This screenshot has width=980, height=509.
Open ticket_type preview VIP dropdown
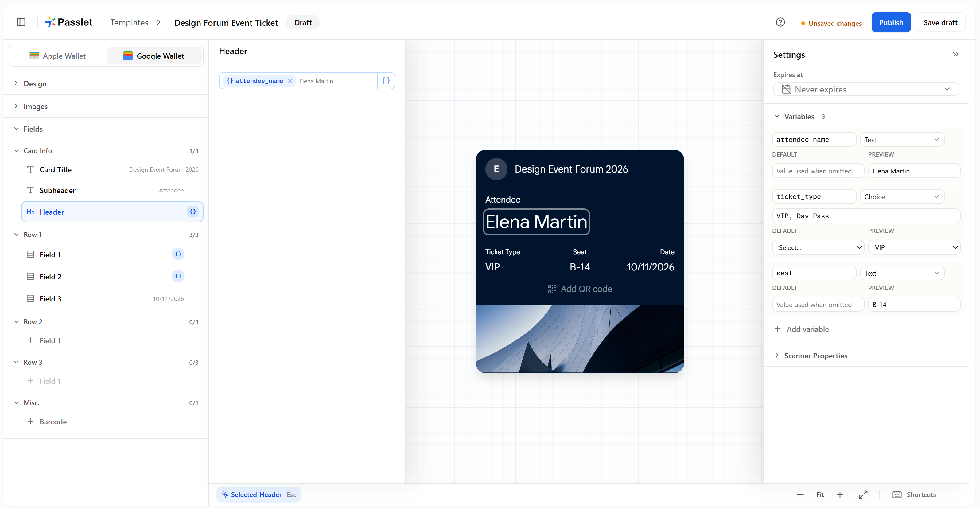point(914,247)
